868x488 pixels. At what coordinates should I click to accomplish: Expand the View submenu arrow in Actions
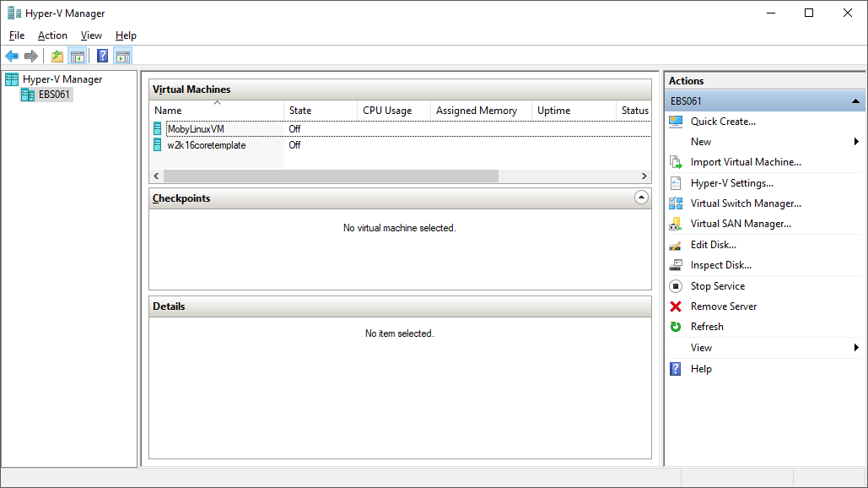click(x=856, y=348)
